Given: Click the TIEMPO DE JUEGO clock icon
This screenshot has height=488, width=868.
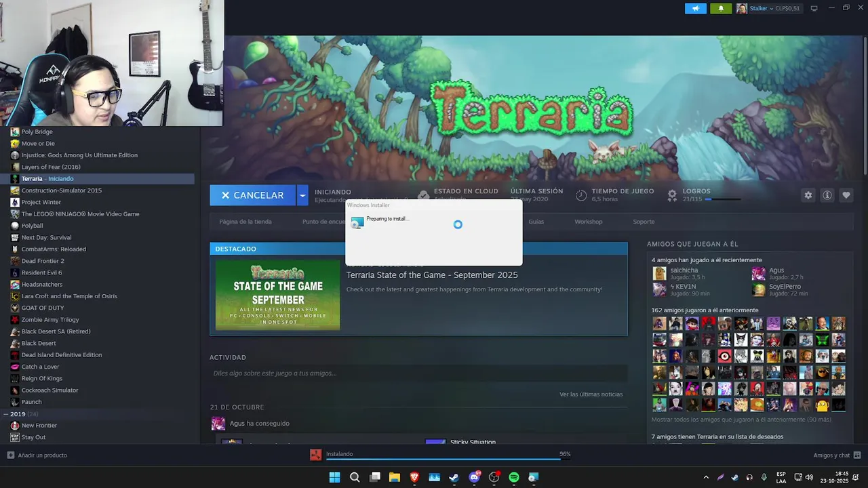Looking at the screenshot, I should tap(581, 195).
